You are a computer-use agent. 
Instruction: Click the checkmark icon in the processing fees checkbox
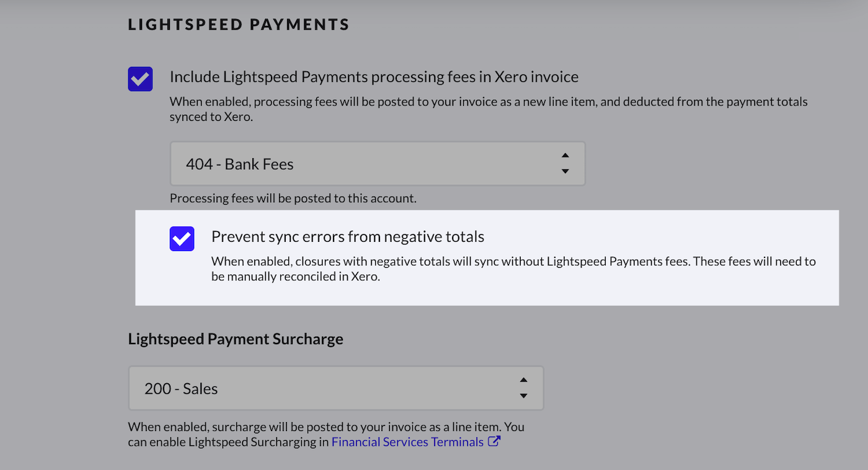(x=139, y=78)
